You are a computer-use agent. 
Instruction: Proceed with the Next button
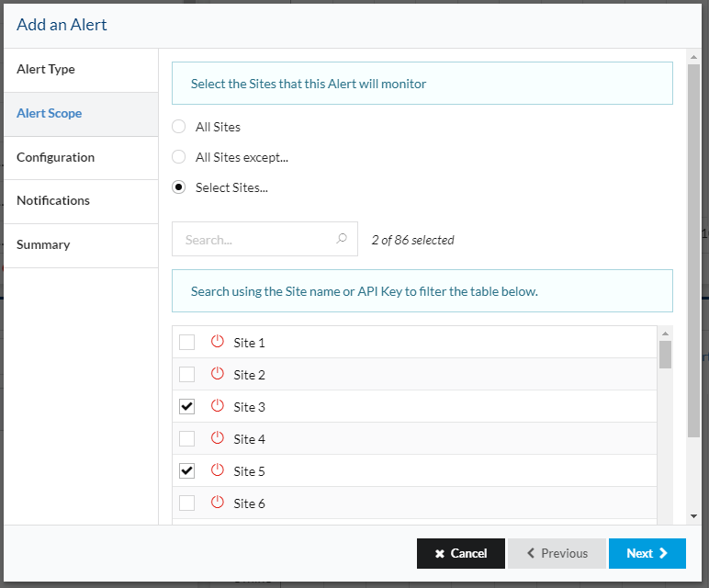coord(647,553)
